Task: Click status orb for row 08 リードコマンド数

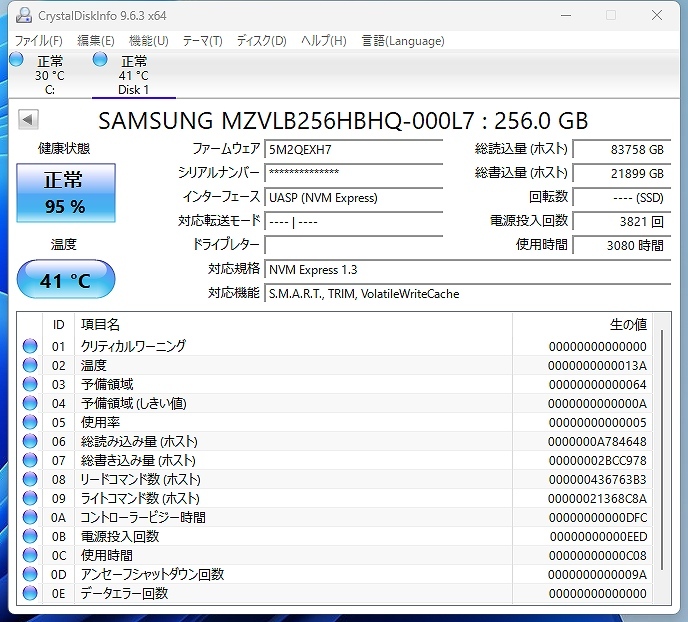Action: pyautogui.click(x=30, y=479)
